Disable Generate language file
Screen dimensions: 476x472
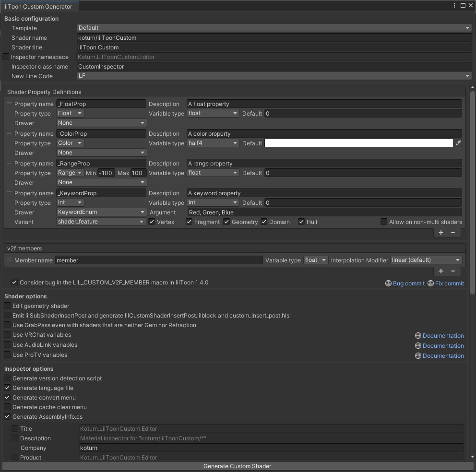[x=7, y=388]
